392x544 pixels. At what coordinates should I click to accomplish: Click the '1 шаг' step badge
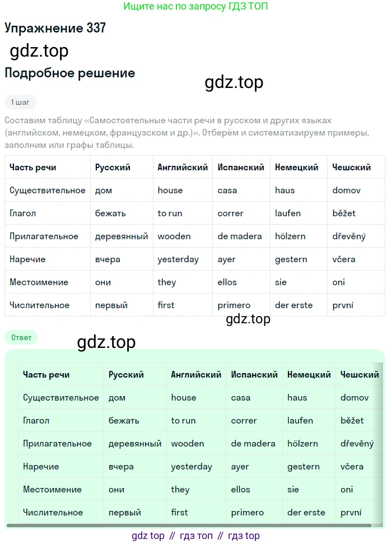coord(20,102)
